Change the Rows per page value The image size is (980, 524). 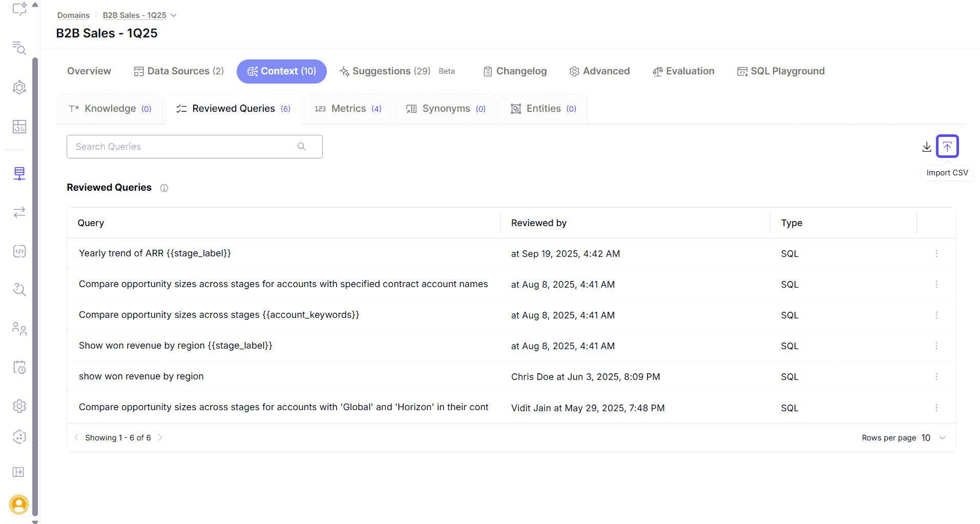click(x=933, y=437)
